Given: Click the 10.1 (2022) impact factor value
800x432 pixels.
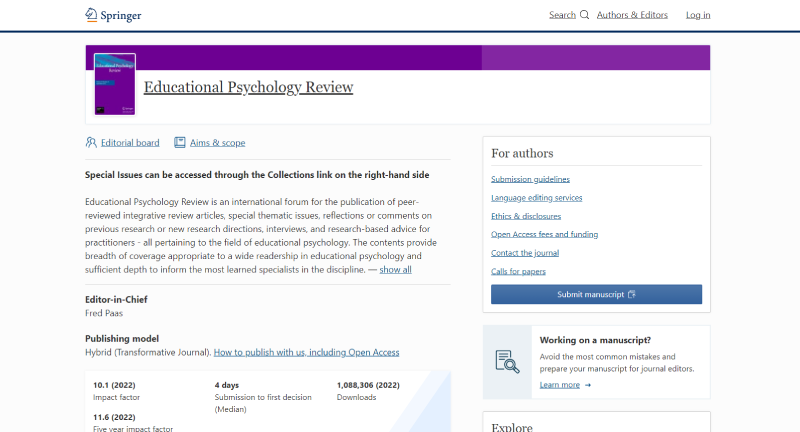Looking at the screenshot, I should (114, 385).
